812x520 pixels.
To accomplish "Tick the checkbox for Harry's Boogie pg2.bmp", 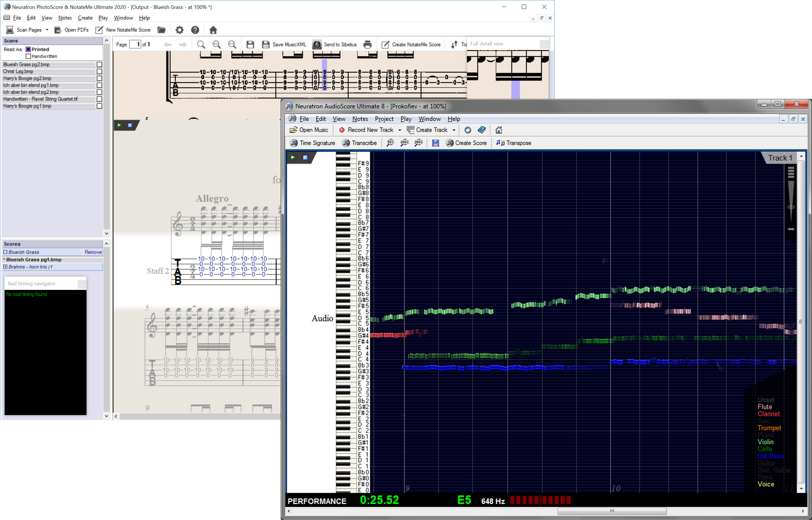I will point(99,78).
